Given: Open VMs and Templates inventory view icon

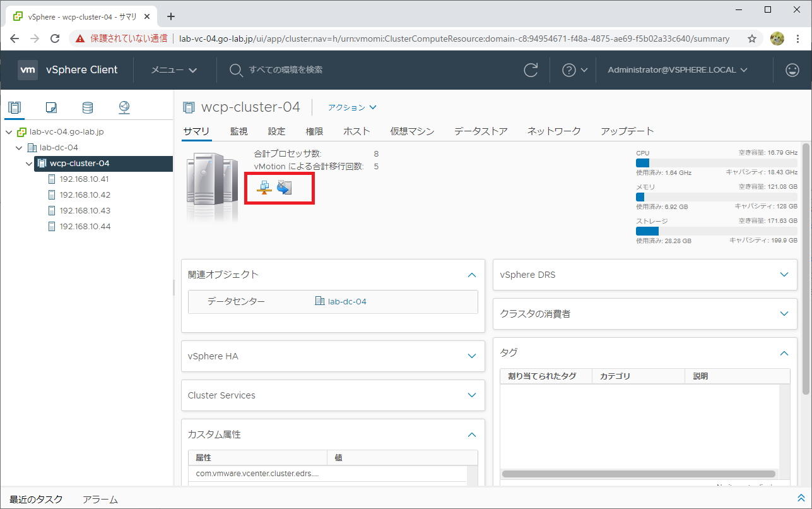Looking at the screenshot, I should [x=51, y=107].
